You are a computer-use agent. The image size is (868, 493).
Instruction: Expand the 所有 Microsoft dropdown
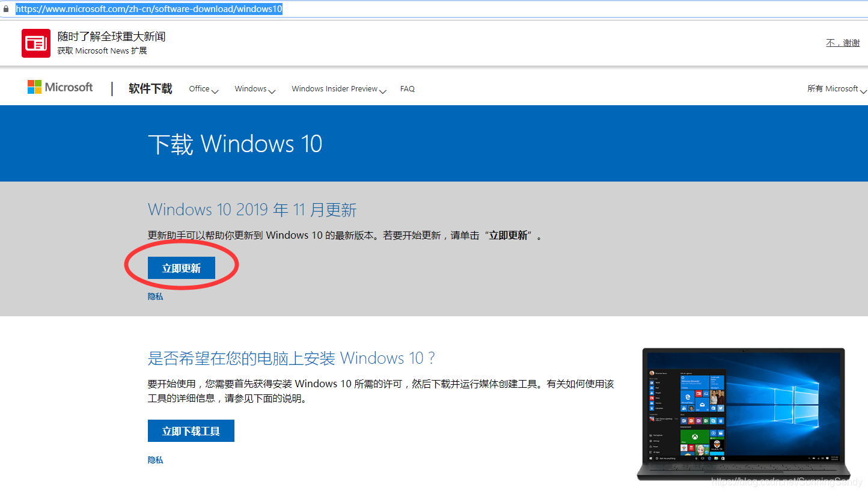coord(837,89)
